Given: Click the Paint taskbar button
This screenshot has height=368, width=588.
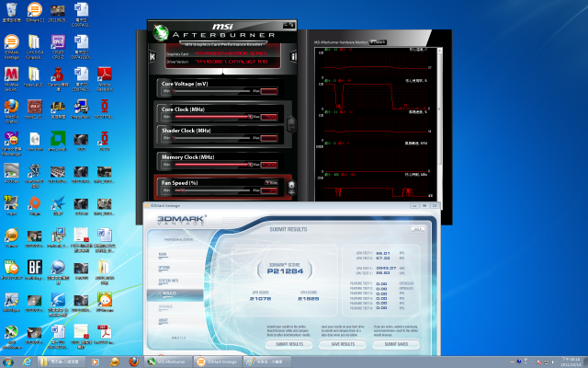Looking at the screenshot, I should [267, 362].
